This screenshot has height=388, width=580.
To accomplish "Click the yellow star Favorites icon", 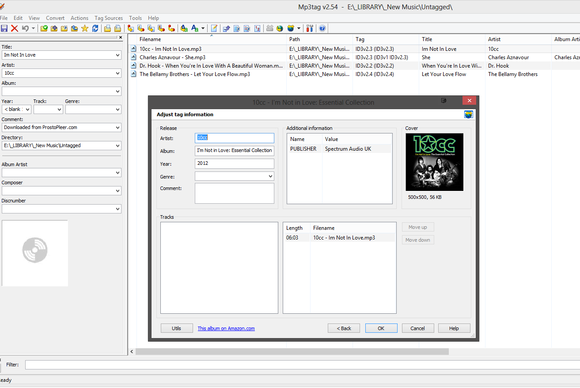I will (x=85, y=28).
